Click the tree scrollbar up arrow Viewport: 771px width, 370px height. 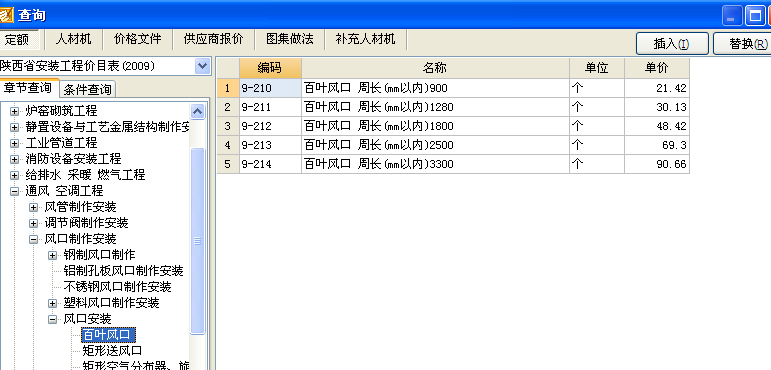198,112
